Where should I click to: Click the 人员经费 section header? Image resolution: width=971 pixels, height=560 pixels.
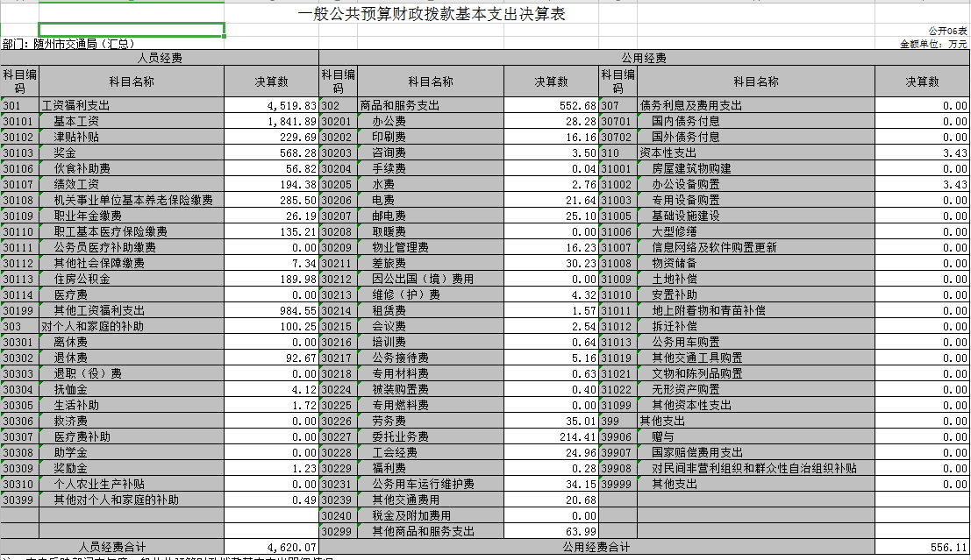(x=159, y=58)
